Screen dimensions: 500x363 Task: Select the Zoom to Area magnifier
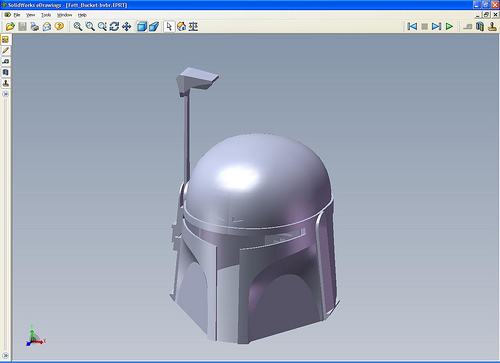tap(90, 26)
